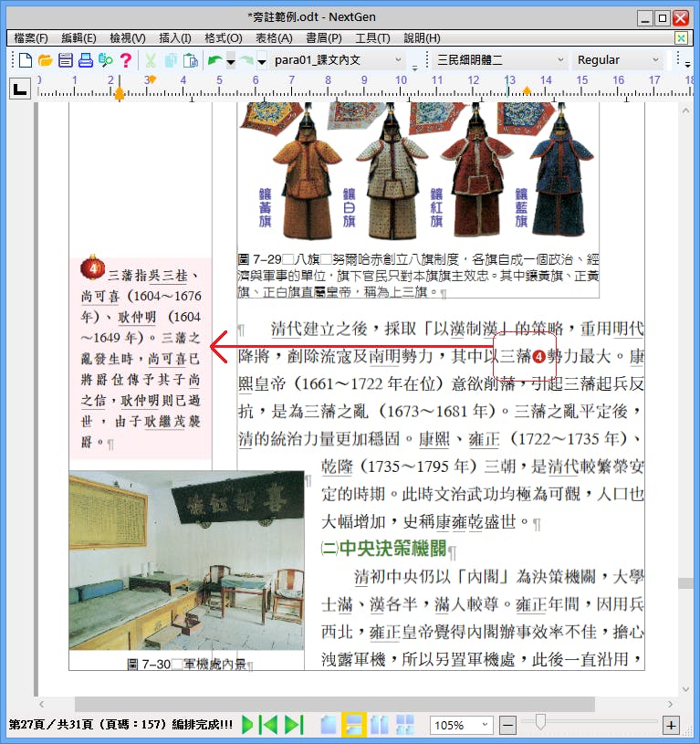Click the right indent marker near ruler mark 13
This screenshot has width=700, height=744.
(527, 90)
